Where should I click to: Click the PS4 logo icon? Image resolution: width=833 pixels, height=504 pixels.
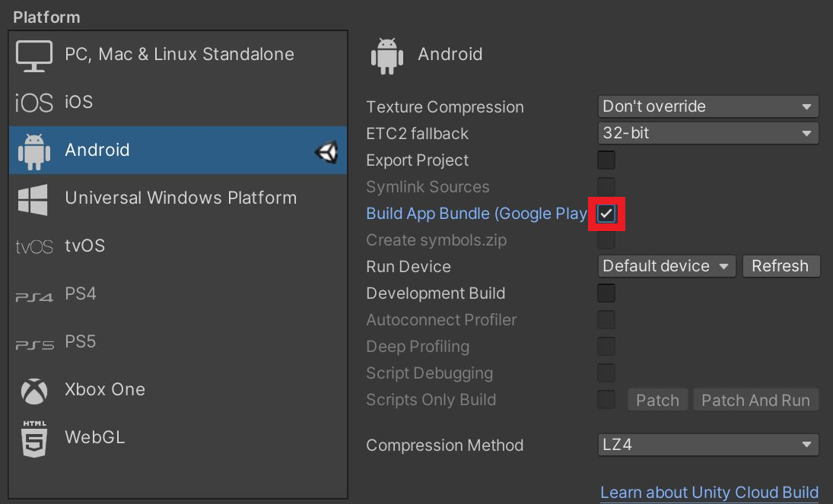click(x=34, y=295)
